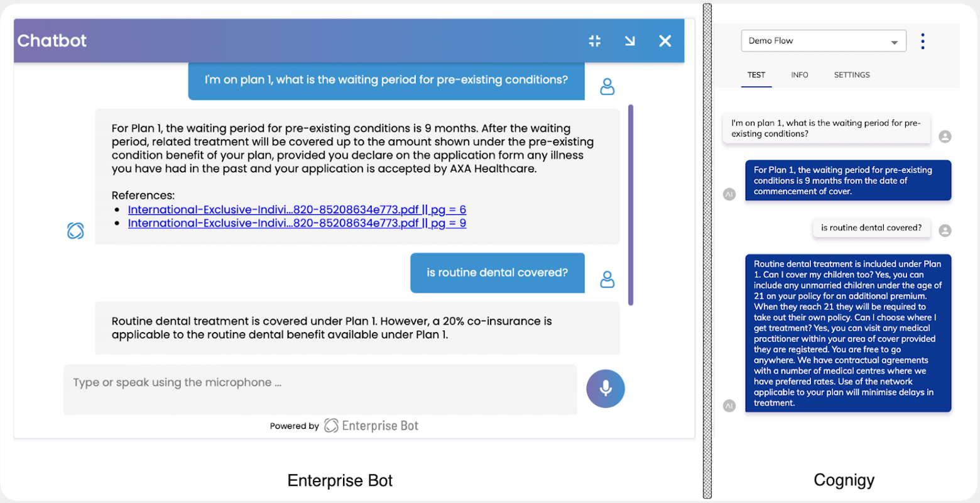Click the user icon next to Cognigy's dental question

click(x=945, y=230)
